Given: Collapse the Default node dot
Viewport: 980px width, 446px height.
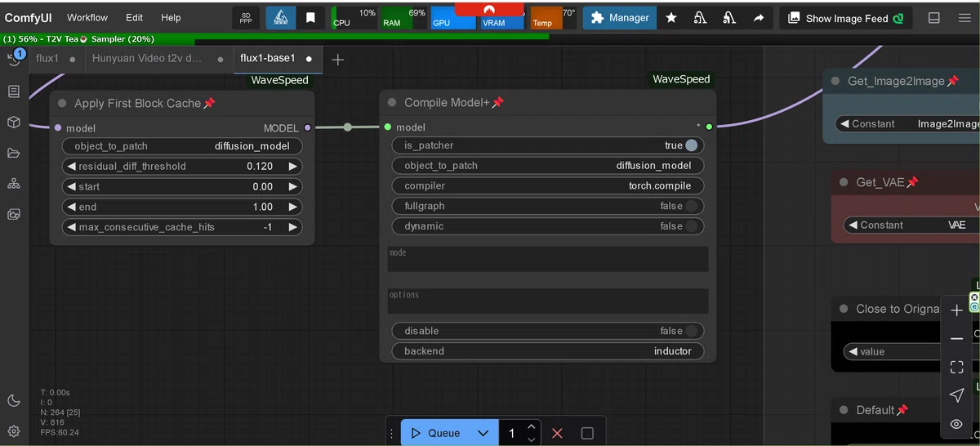Looking at the screenshot, I should tap(844, 410).
